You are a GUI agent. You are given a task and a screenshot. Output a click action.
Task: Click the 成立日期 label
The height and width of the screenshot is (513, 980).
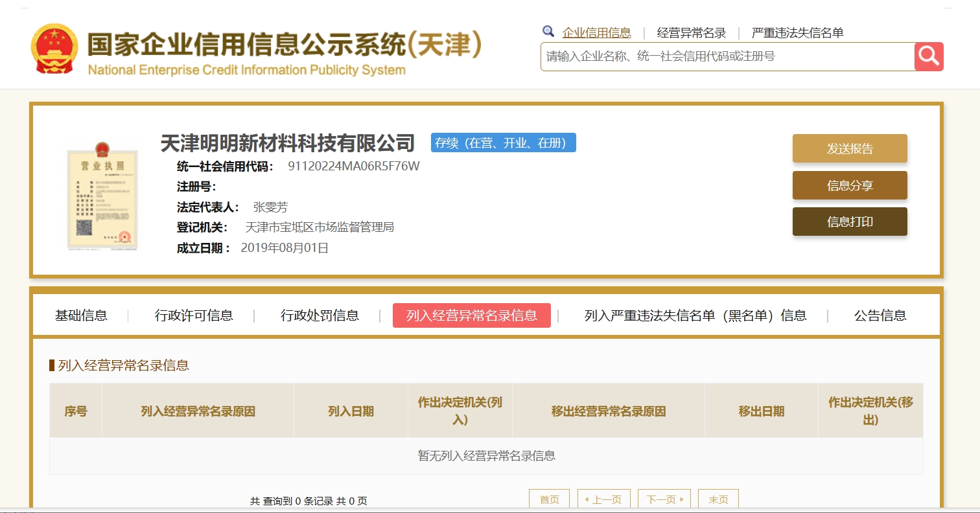[x=204, y=247]
